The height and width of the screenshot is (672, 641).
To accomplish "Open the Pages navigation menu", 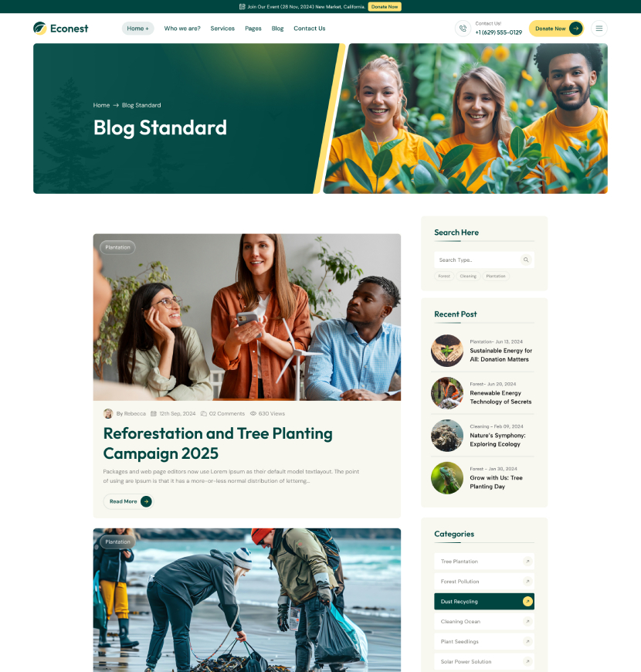I will point(253,29).
